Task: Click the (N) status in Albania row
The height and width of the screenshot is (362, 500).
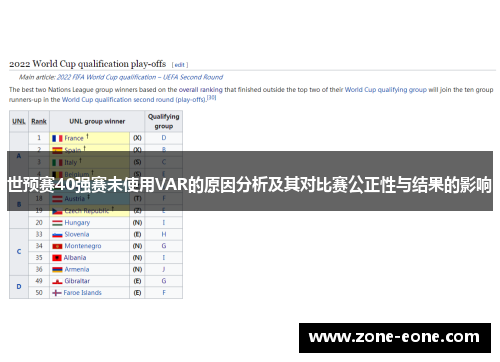Action: [137, 258]
